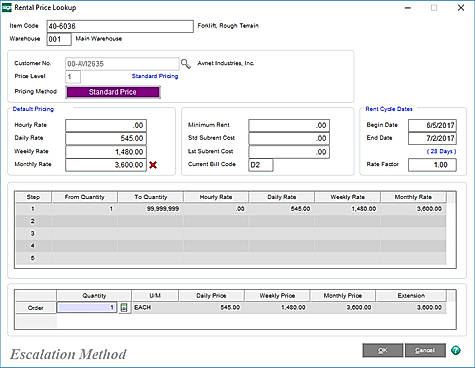Viewport: 475px width, 368px height.
Task: Click the Order Quantity input cell
Action: [87, 307]
